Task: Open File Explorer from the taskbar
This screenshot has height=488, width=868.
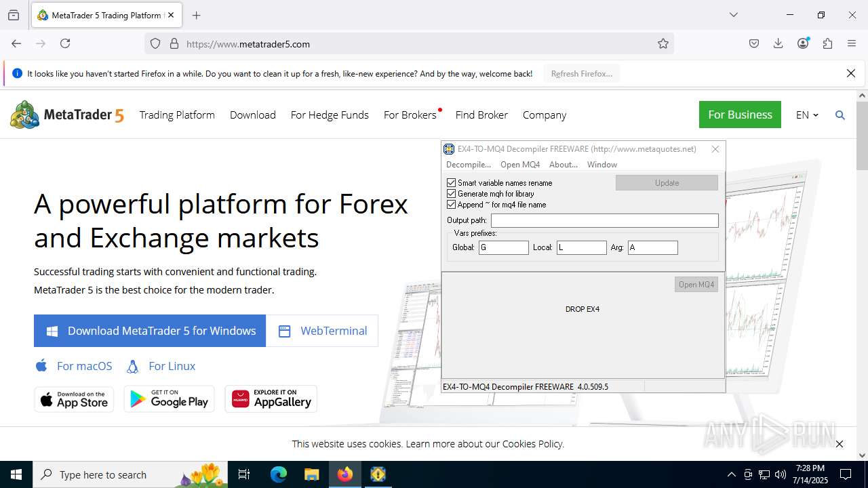Action: (x=311, y=474)
